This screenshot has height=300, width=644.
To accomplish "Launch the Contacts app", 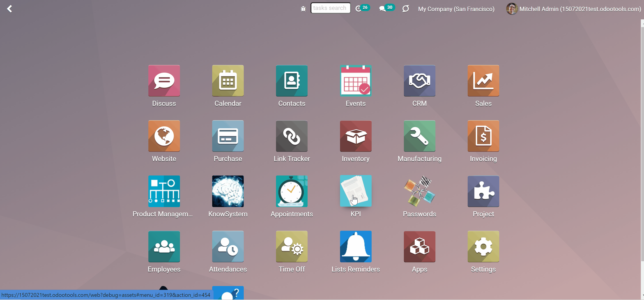I will (292, 81).
